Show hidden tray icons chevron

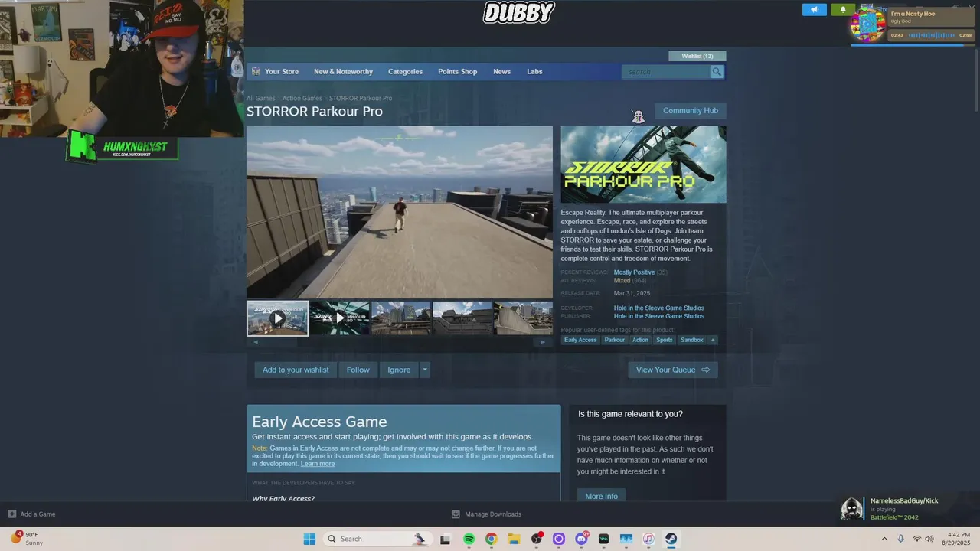tap(885, 539)
